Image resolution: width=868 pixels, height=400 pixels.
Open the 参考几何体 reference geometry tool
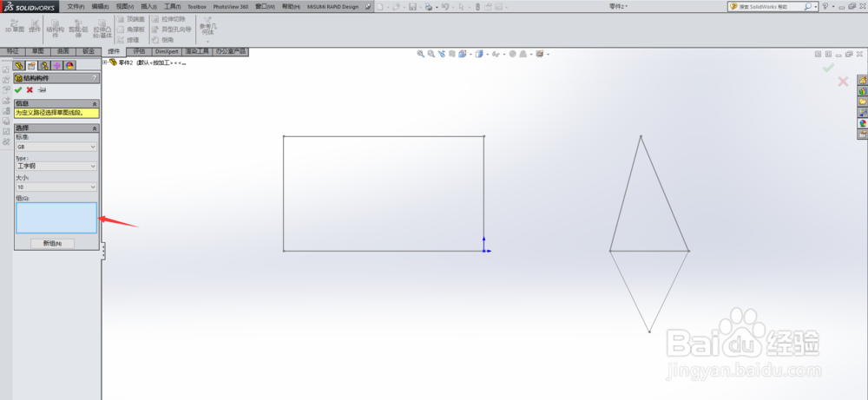point(207,25)
